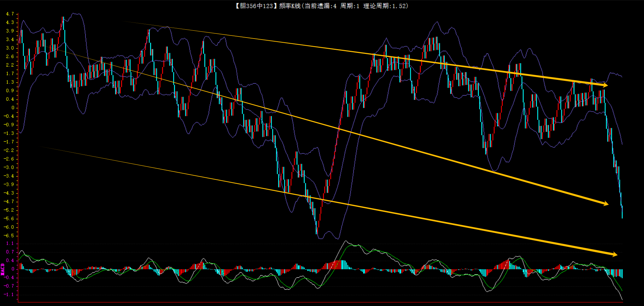Click the -6.5 price axis label
The image size is (644, 306).
point(9,236)
